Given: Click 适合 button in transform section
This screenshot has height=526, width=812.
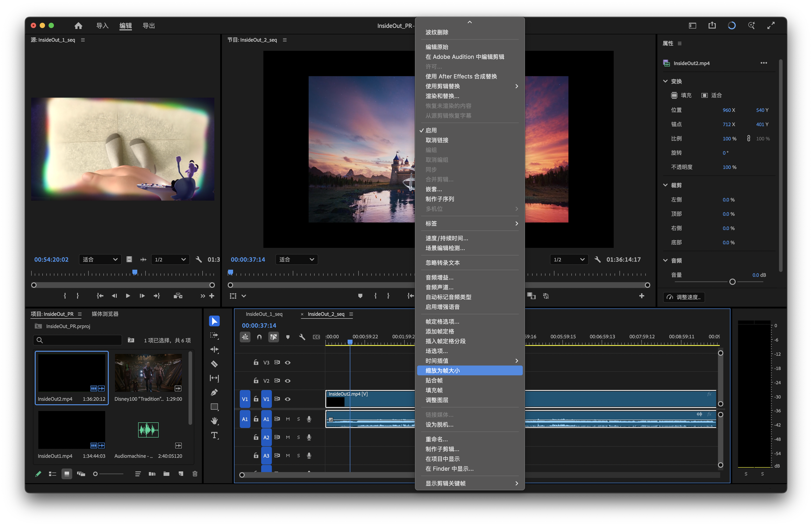Looking at the screenshot, I should tap(711, 95).
